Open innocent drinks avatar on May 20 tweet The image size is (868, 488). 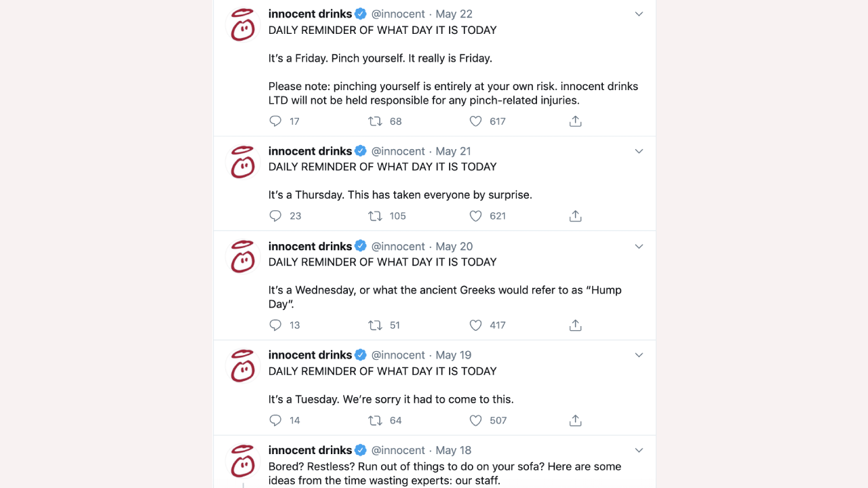pos(243,257)
